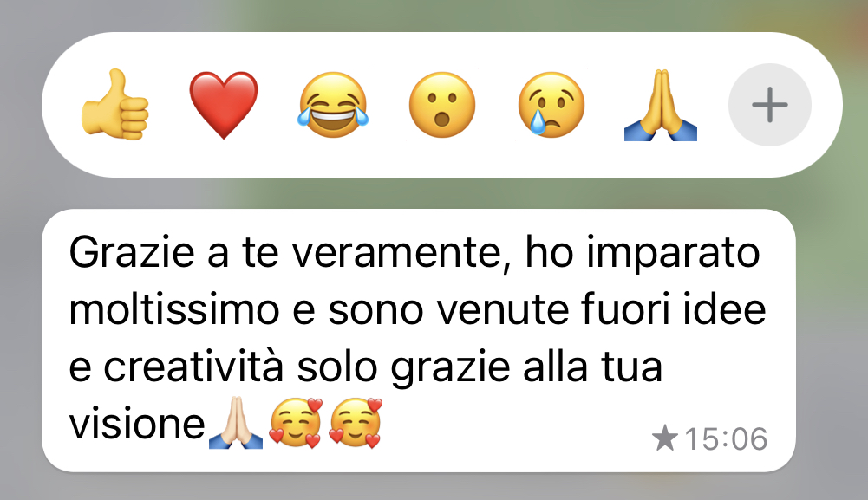This screenshot has height=500, width=868.
Task: Click the folded hands emoji after visione
Action: (236, 423)
